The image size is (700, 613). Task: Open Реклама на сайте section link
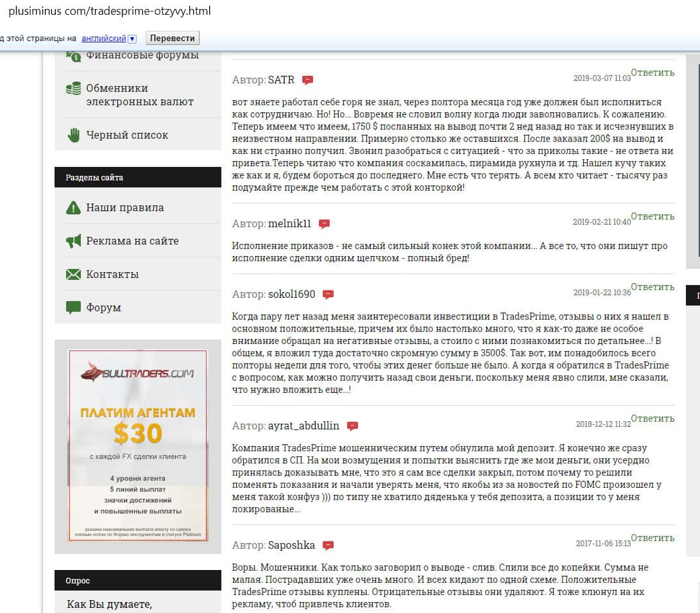[132, 241]
